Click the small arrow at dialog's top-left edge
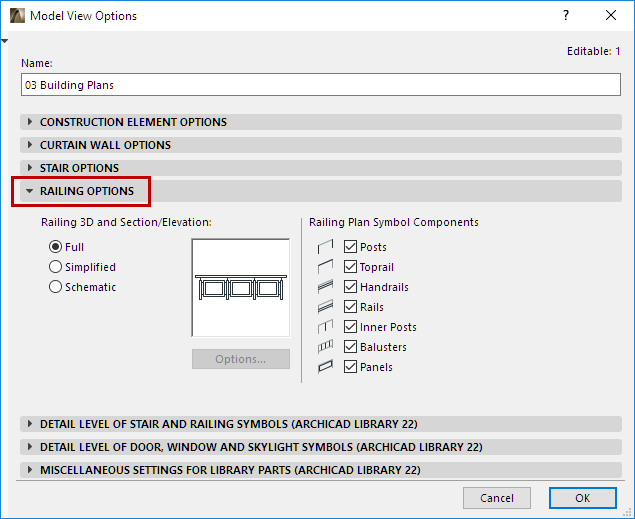 click(4, 41)
